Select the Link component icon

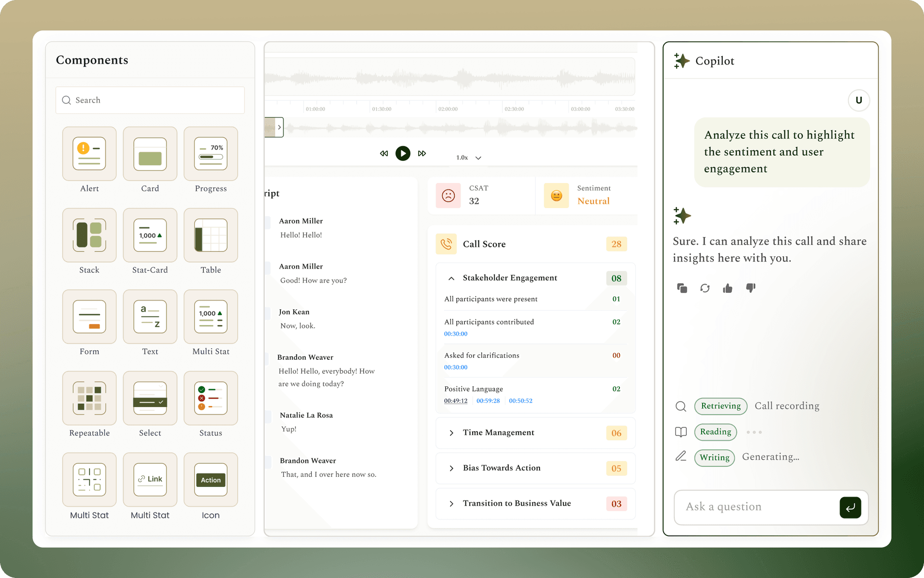coord(150,479)
